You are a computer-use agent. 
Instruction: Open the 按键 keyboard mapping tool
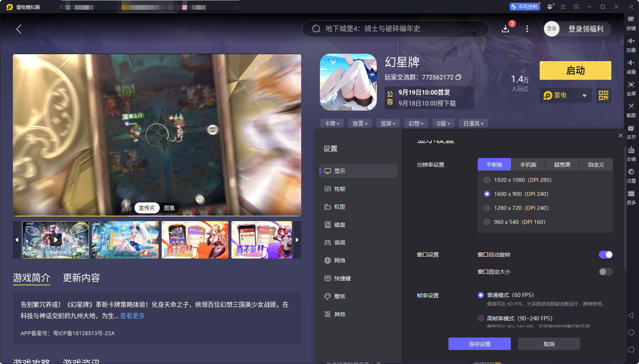pyautogui.click(x=631, y=23)
